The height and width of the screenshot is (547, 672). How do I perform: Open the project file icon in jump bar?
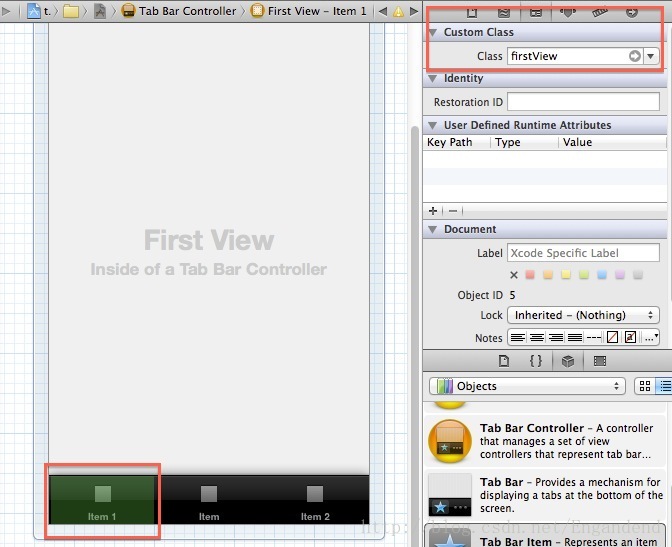pyautogui.click(x=34, y=11)
